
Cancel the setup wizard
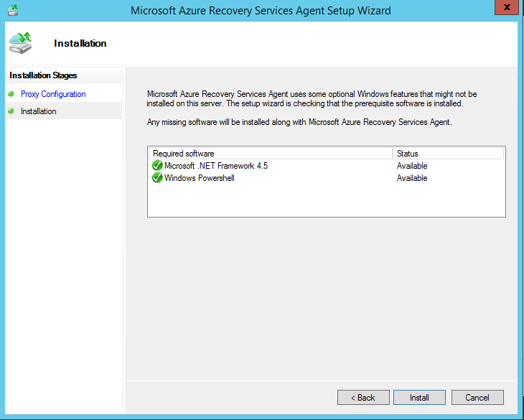click(x=477, y=398)
